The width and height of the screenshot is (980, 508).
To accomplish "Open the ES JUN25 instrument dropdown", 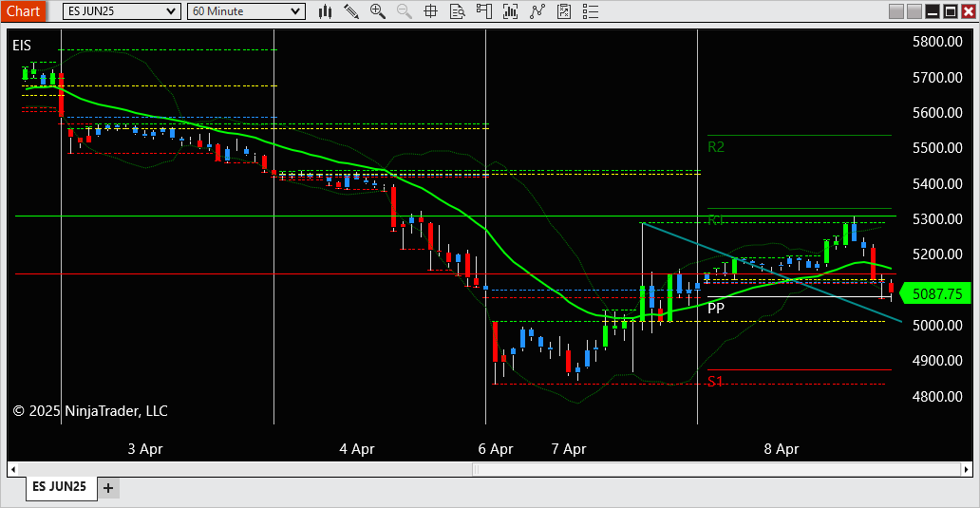I will pyautogui.click(x=122, y=11).
